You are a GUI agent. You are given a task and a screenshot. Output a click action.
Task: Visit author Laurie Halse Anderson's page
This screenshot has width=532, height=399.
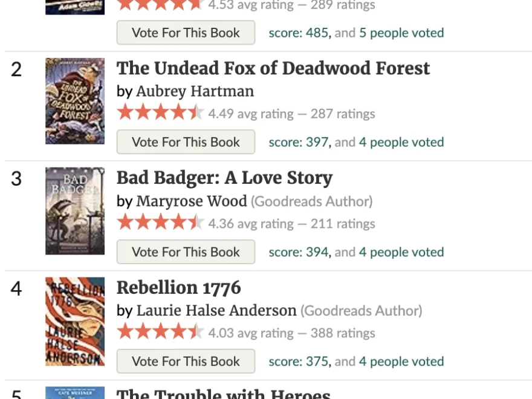(x=216, y=311)
